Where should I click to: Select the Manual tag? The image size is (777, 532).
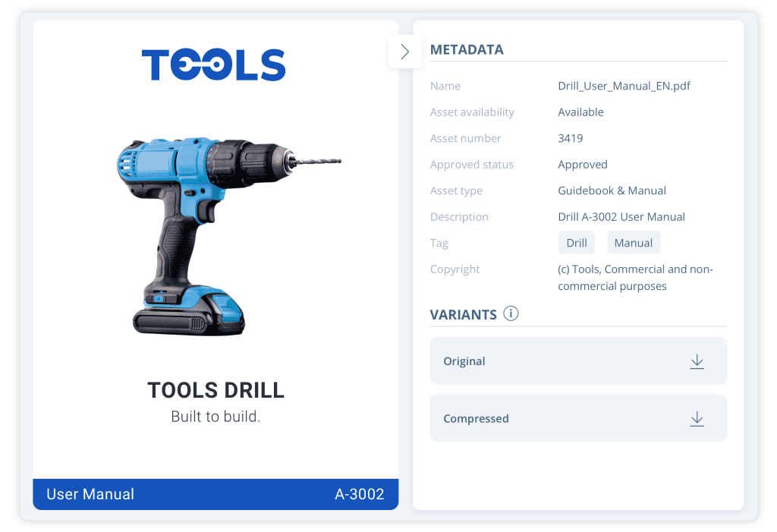[633, 243]
